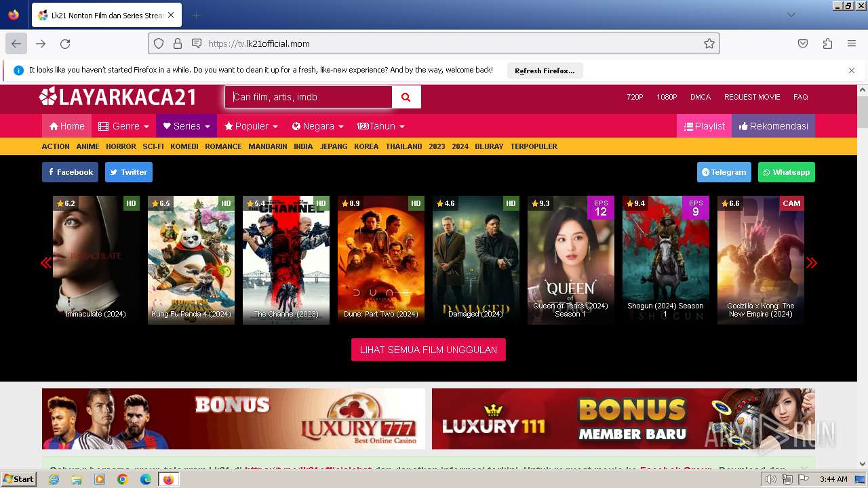Open the Home menu item
Image resolution: width=868 pixels, height=488 pixels.
(66, 126)
